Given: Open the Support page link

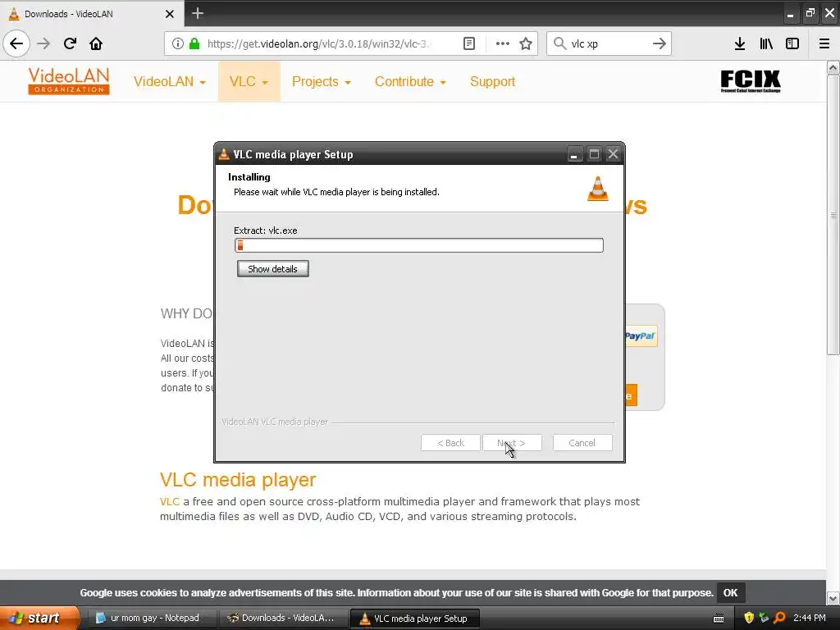Looking at the screenshot, I should click(x=492, y=81).
